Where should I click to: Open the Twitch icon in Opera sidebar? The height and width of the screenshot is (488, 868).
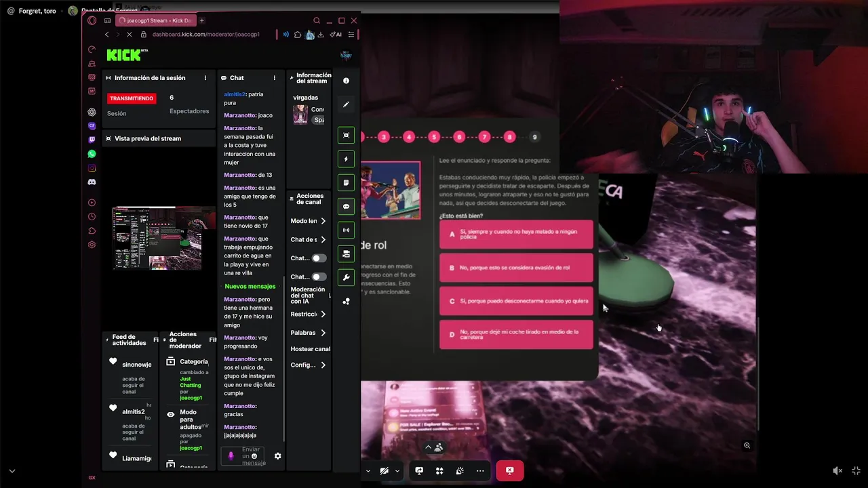coord(92,140)
